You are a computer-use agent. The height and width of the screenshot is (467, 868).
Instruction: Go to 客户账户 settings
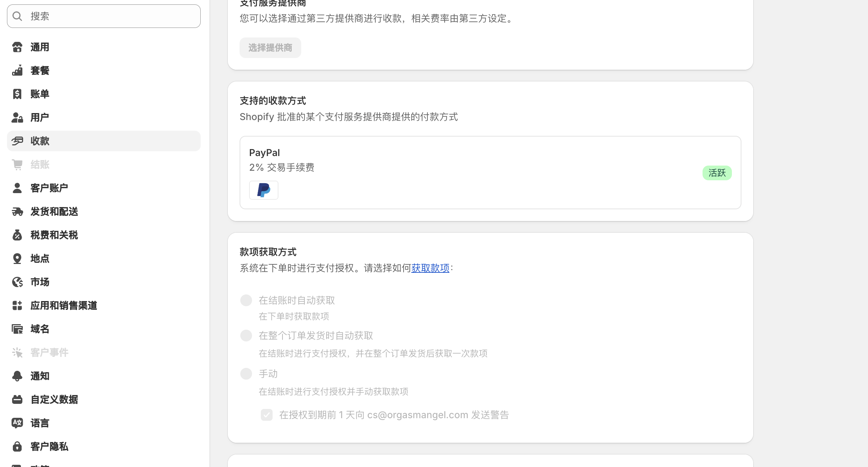[x=49, y=188]
